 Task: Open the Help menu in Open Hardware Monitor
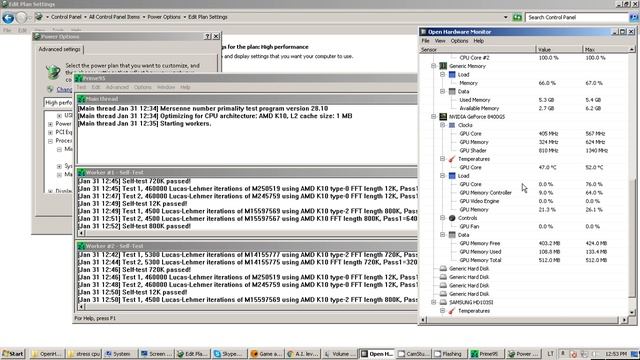(x=478, y=41)
